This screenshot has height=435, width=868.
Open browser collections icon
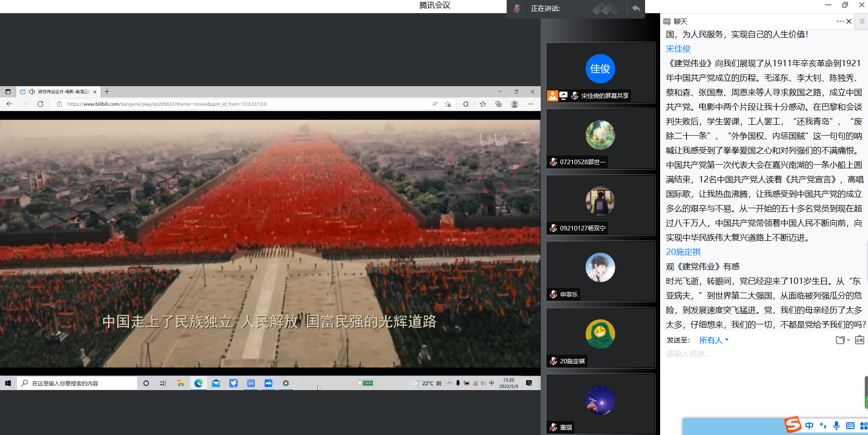click(498, 104)
